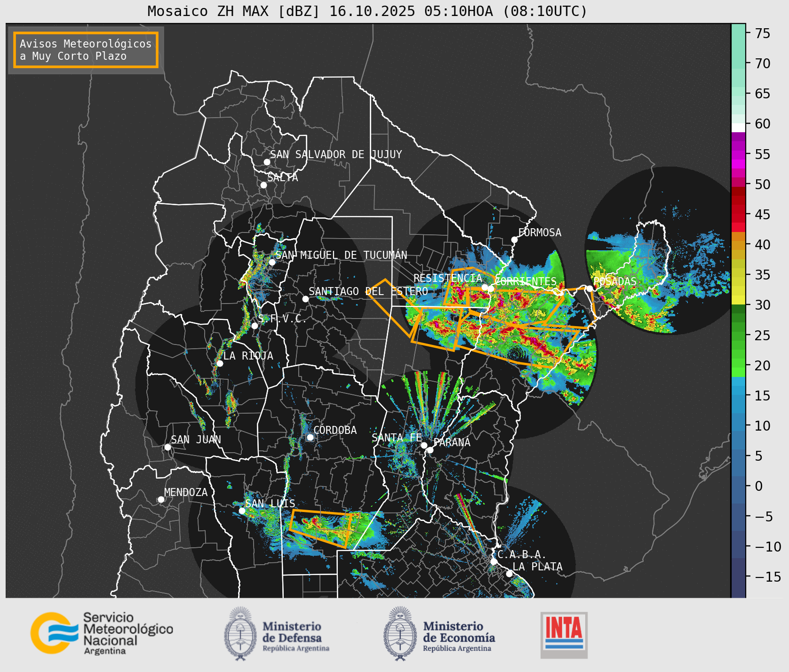
Task: Click the Servicio Meteorológico Nacional logo
Action: [102, 633]
